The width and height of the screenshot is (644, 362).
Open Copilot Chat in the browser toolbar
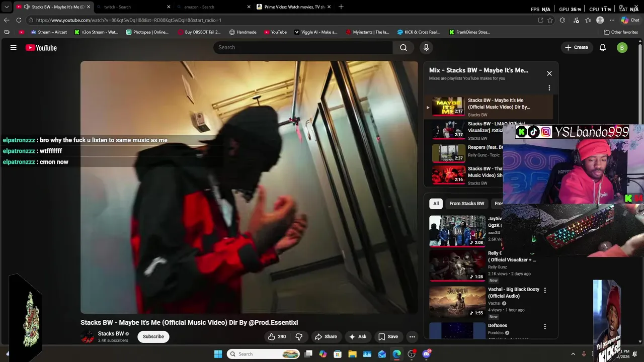coord(630,20)
